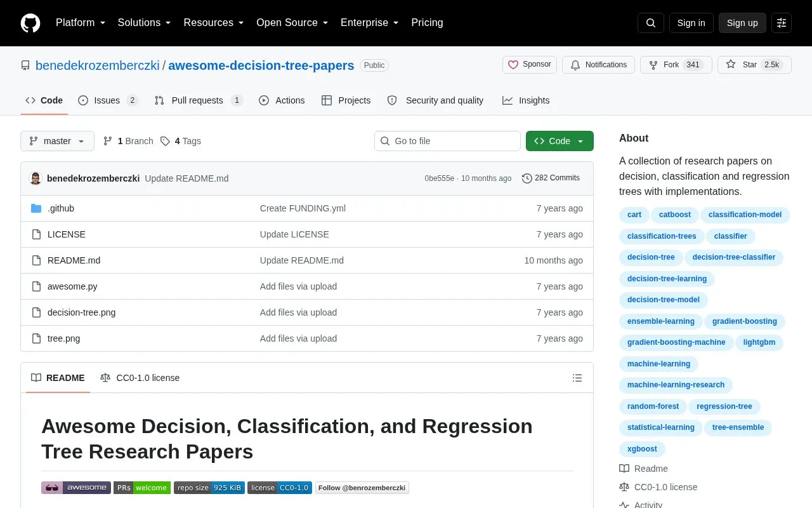Click the Sponsor heart button

click(x=530, y=65)
